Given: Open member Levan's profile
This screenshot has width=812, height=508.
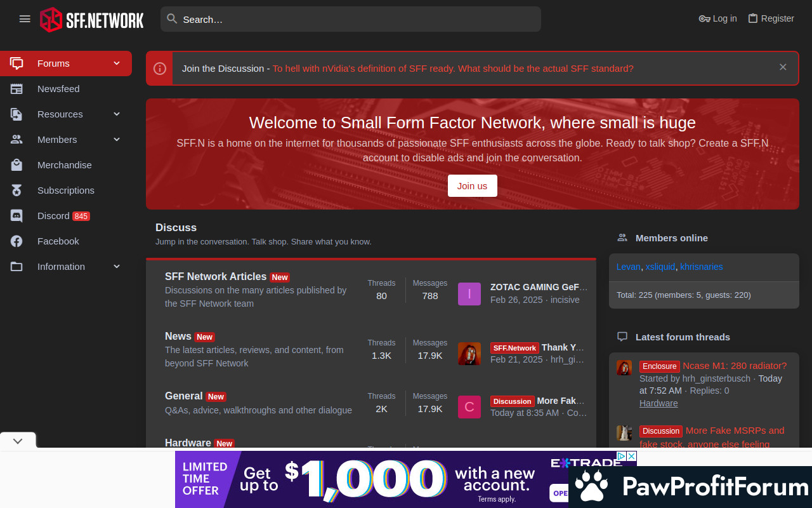Looking at the screenshot, I should tap(629, 267).
